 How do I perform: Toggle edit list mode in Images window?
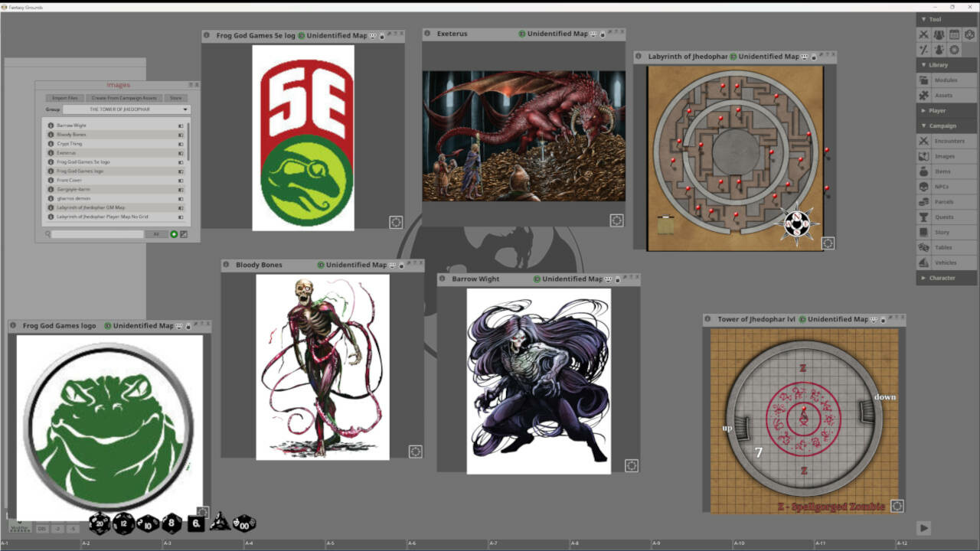184,234
